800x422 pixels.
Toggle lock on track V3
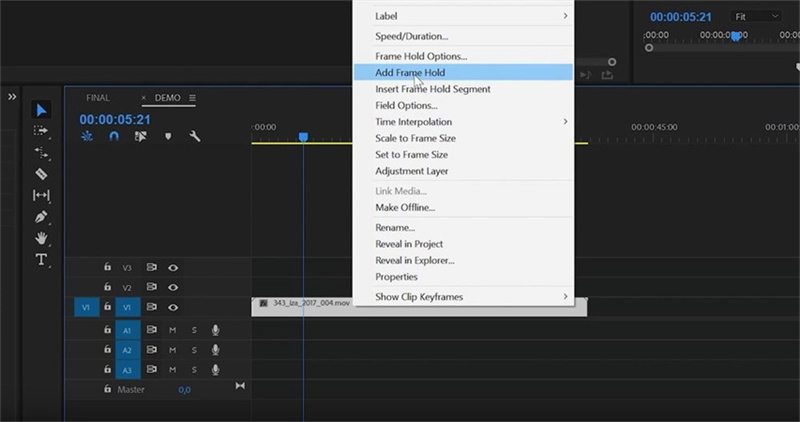[x=107, y=267]
